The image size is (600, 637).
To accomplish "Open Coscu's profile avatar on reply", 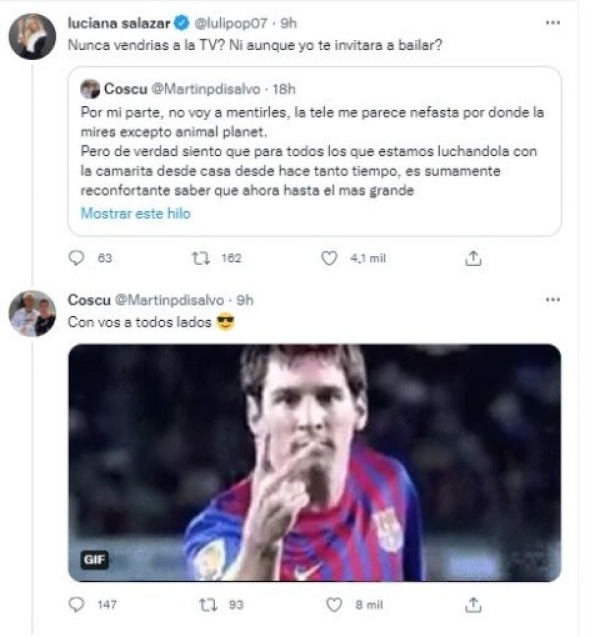I will 33,314.
